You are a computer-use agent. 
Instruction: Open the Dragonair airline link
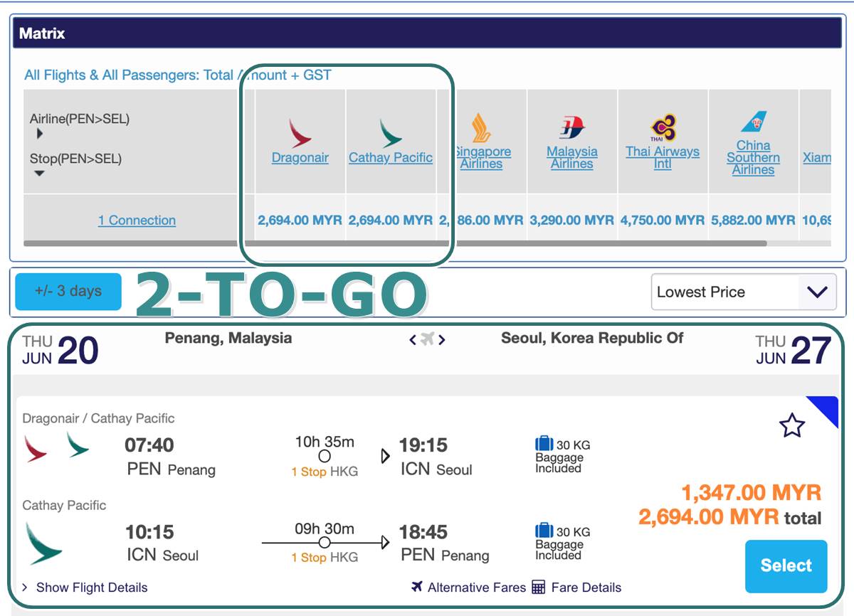tap(300, 158)
